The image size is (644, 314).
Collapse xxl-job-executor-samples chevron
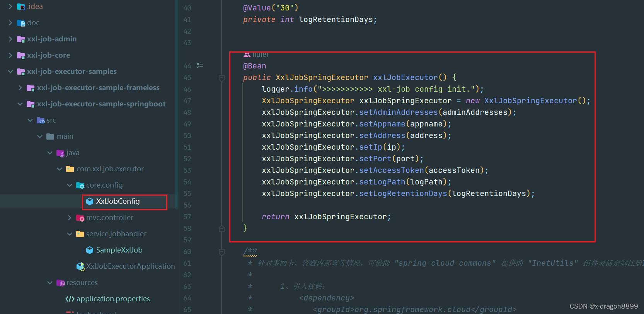(10, 72)
